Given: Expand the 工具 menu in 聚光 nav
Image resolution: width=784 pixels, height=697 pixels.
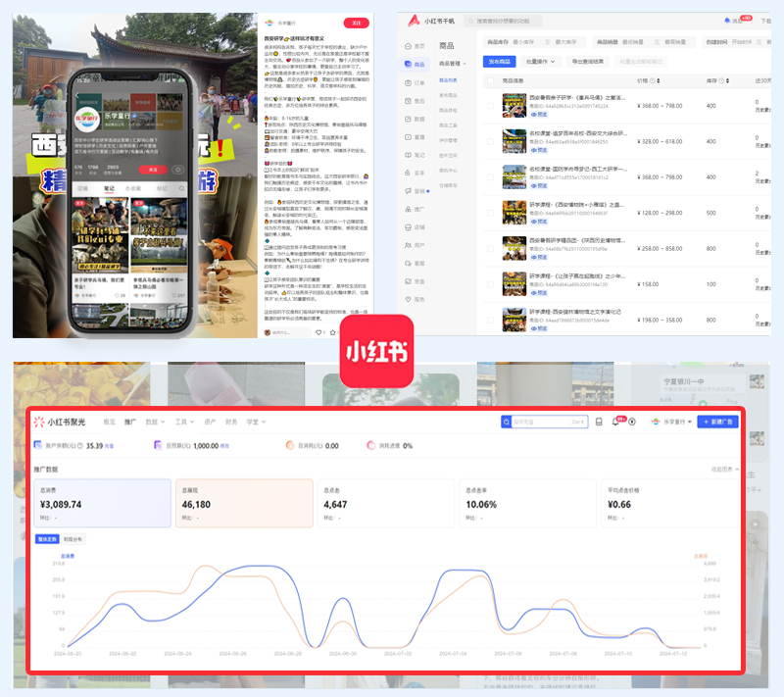Looking at the screenshot, I should pos(184,422).
